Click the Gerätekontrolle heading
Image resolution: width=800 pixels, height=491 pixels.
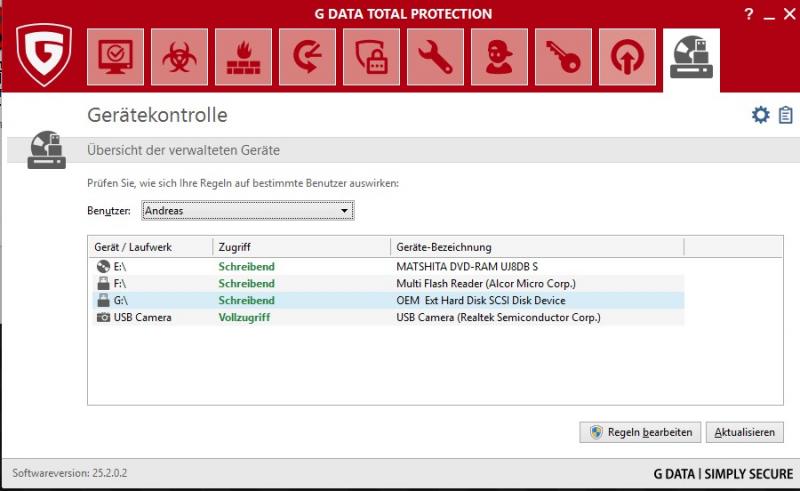157,115
